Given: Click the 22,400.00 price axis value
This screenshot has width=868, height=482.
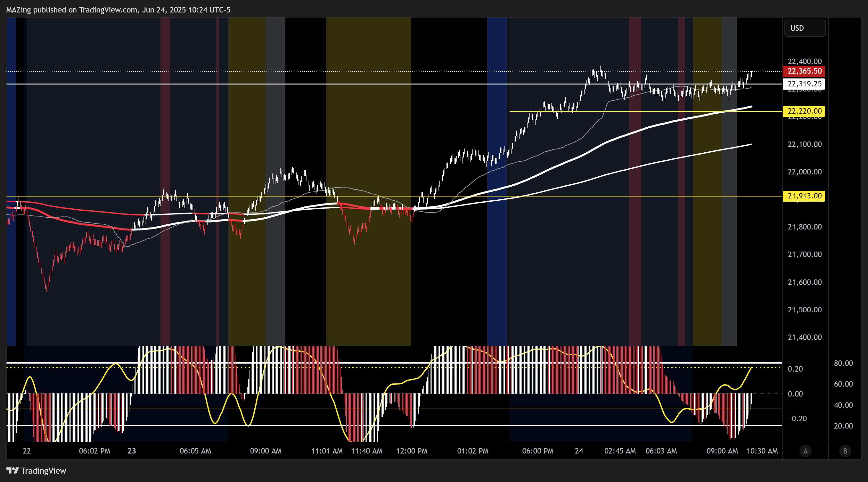Looking at the screenshot, I should pos(805,61).
